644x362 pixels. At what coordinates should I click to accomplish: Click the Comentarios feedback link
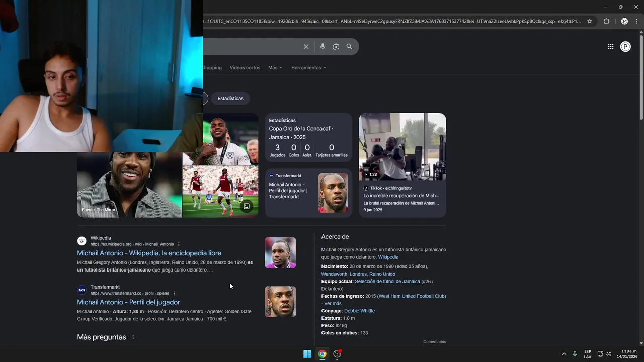434,342
